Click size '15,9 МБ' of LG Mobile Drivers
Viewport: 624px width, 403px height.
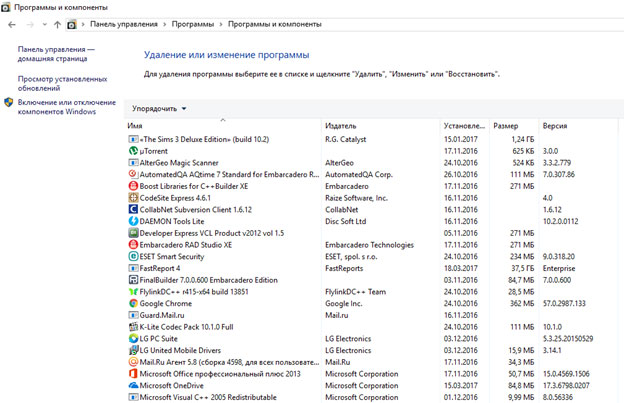[521, 350]
